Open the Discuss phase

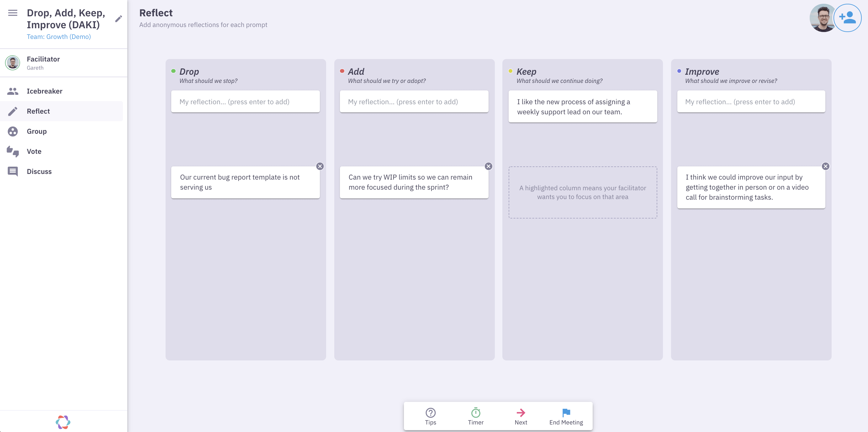[x=39, y=171]
